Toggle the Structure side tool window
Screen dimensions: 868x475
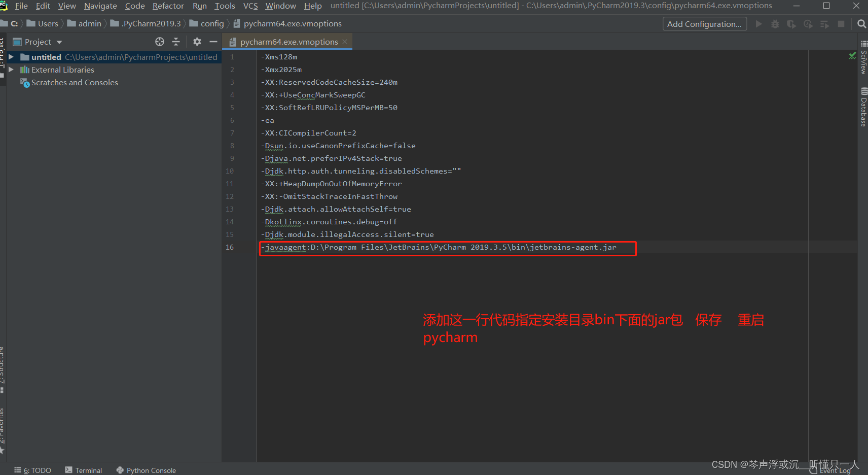2,369
